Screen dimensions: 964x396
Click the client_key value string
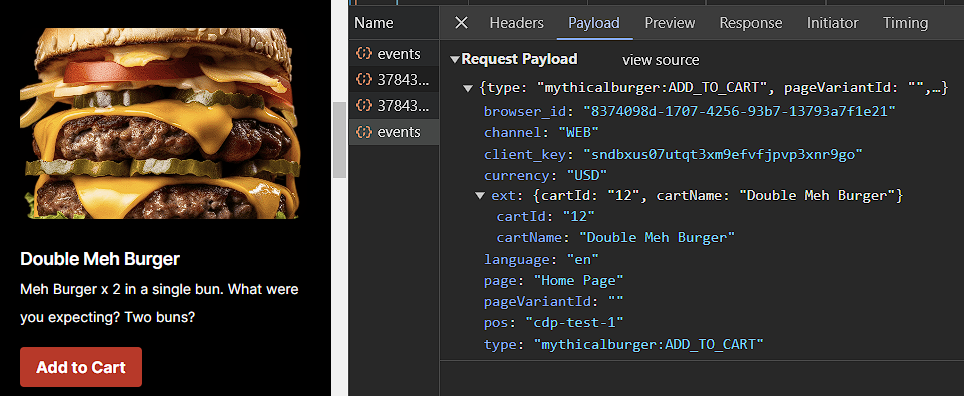click(x=723, y=154)
